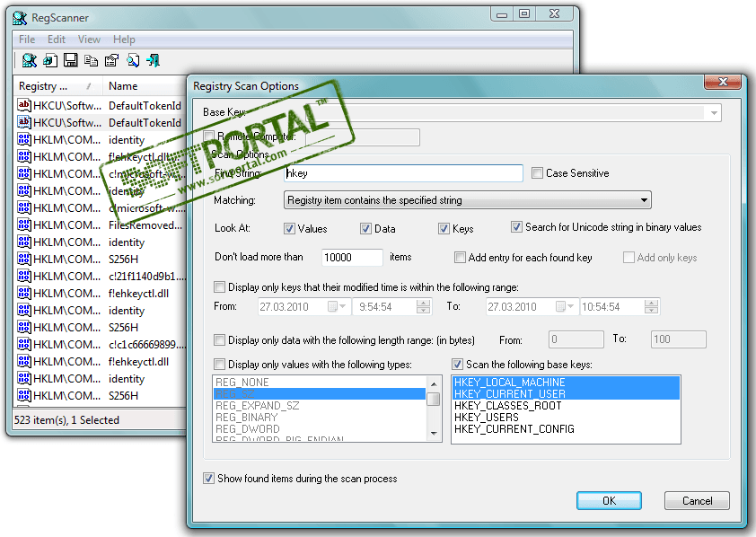Open the properties toolbar icon
The image size is (756, 537).
pos(111,60)
